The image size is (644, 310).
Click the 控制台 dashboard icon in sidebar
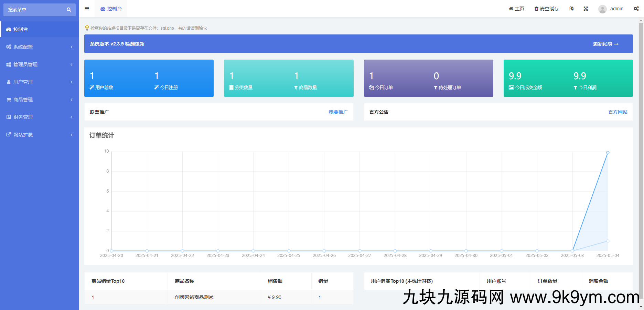[x=9, y=29]
